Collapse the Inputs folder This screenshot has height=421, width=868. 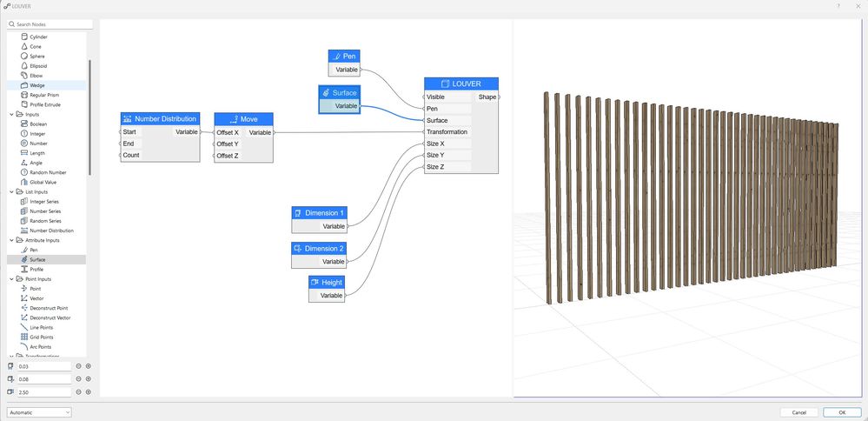click(11, 114)
